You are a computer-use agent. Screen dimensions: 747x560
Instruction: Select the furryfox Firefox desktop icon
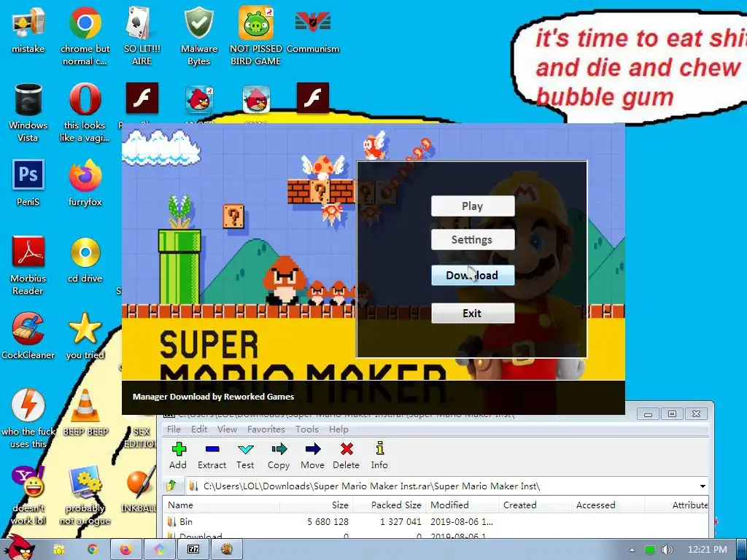85,183
